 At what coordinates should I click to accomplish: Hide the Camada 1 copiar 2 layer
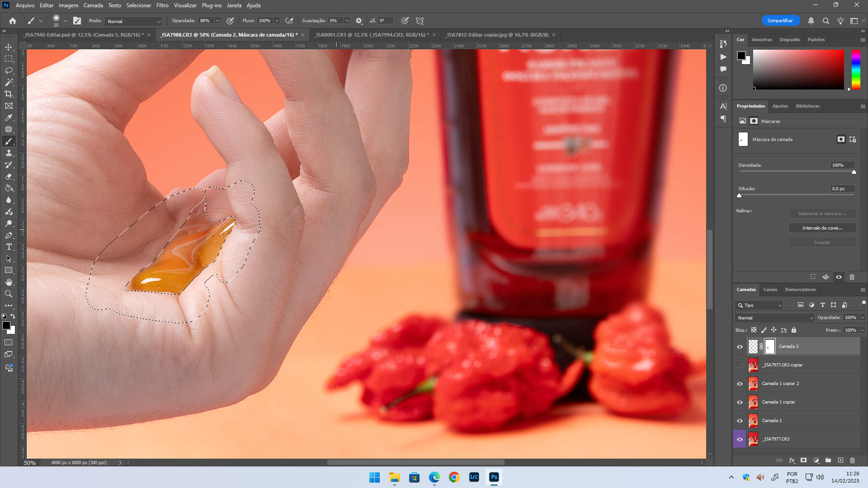pyautogui.click(x=740, y=384)
